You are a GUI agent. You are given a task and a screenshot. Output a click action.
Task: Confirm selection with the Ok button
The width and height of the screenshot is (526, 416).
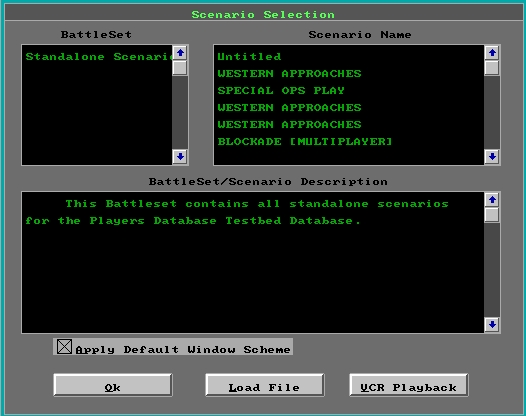tap(113, 385)
